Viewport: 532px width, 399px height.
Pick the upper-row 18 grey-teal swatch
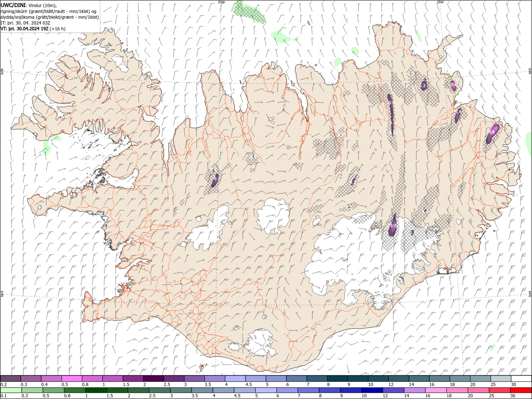[x=460, y=379]
